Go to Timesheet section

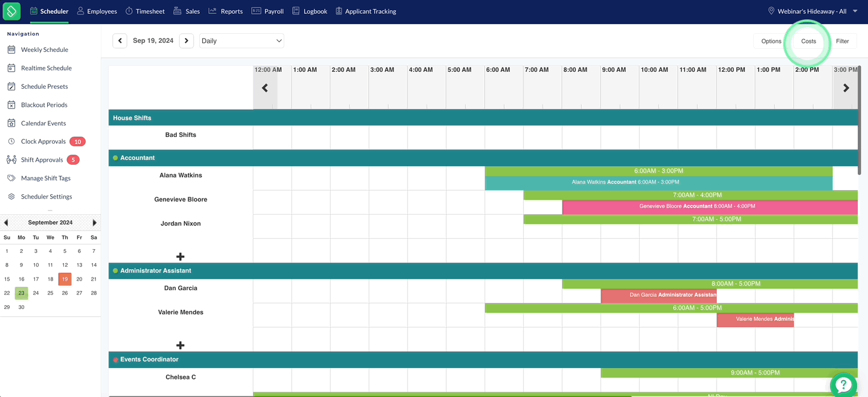coord(145,11)
